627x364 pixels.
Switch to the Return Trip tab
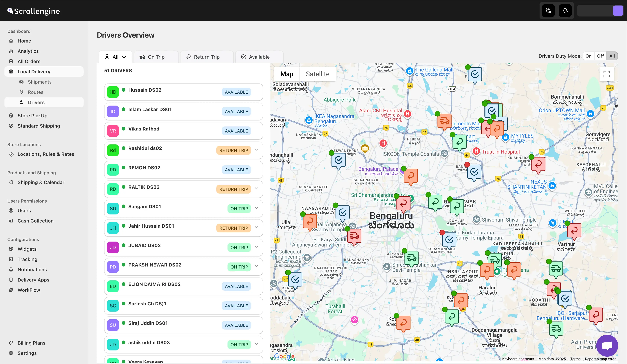pyautogui.click(x=206, y=57)
